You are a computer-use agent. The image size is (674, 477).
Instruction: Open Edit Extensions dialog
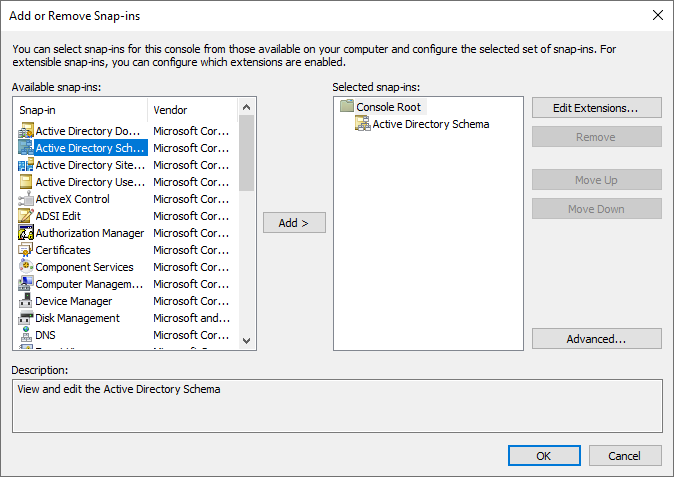[597, 107]
